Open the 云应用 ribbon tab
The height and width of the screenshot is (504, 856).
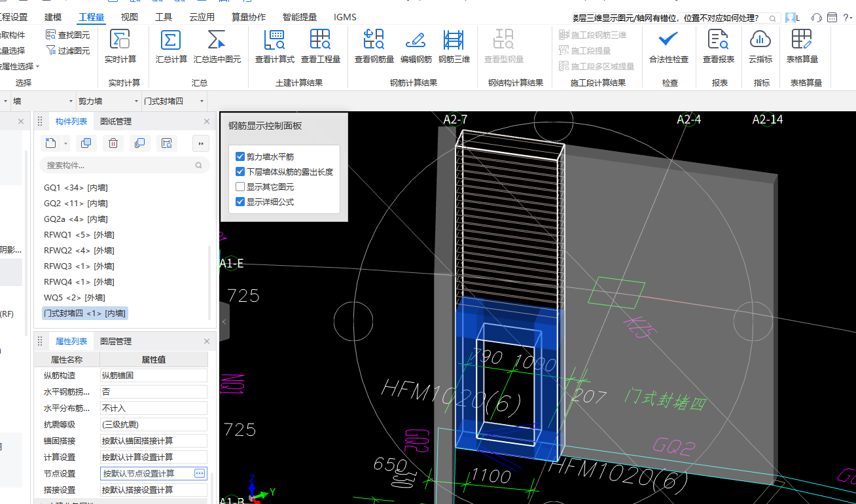tap(202, 17)
